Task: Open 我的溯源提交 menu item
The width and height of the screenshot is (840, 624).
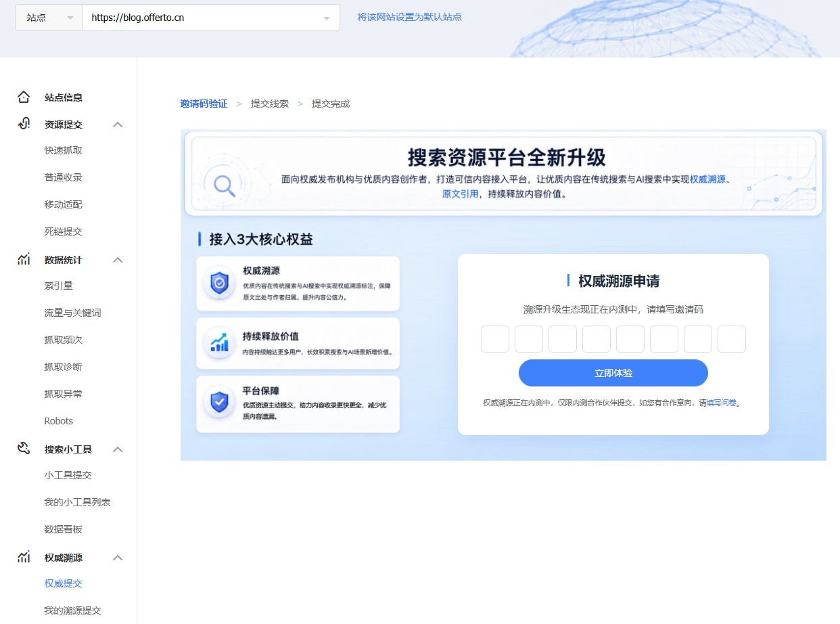Action: pos(73,610)
